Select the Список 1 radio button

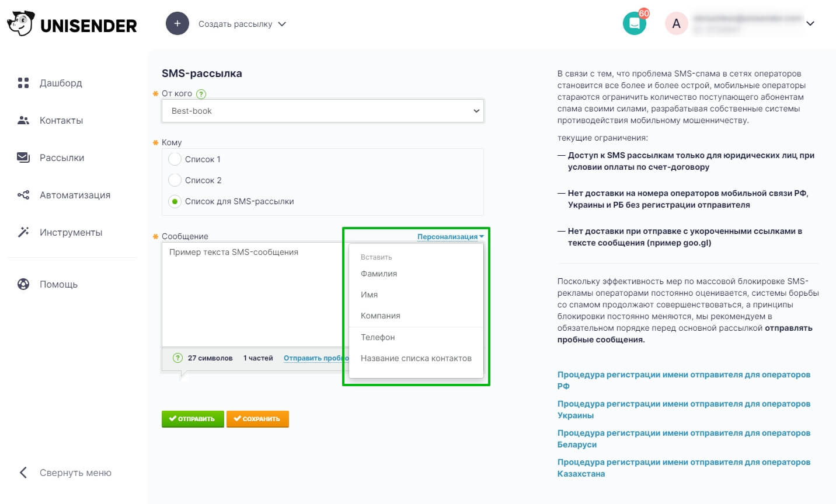(175, 159)
